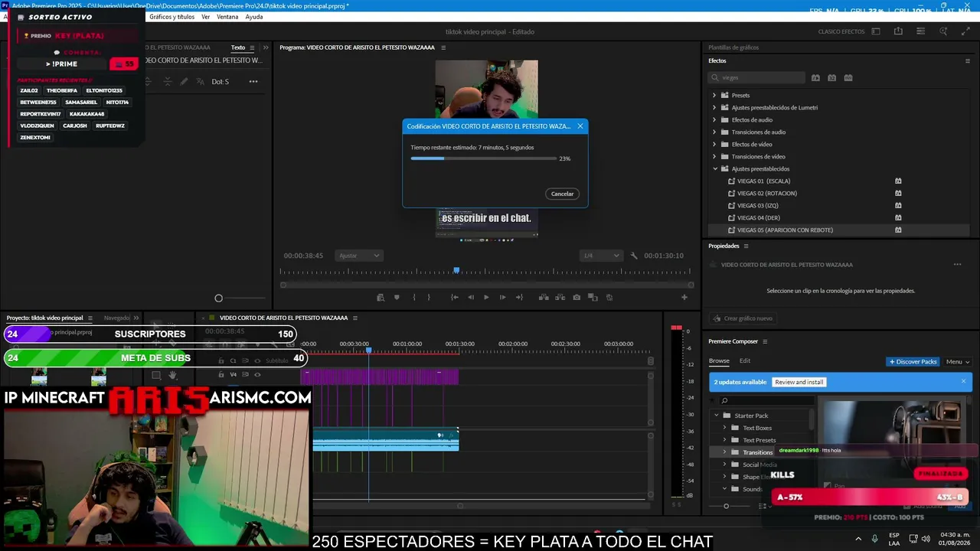Collapse the Ajustes preestablecidos folder

tap(715, 169)
